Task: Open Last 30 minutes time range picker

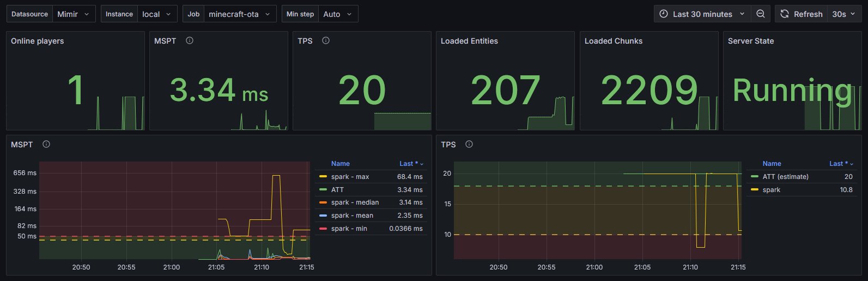Action: 702,14
